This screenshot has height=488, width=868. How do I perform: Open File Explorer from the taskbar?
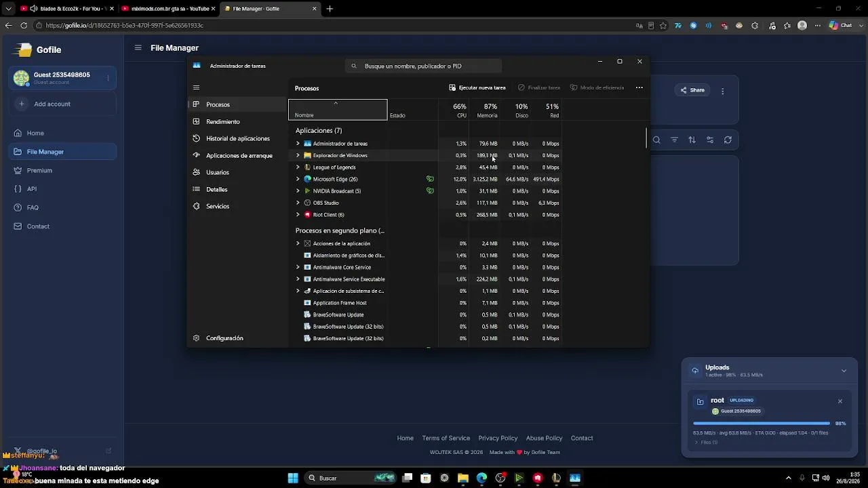pyautogui.click(x=463, y=479)
